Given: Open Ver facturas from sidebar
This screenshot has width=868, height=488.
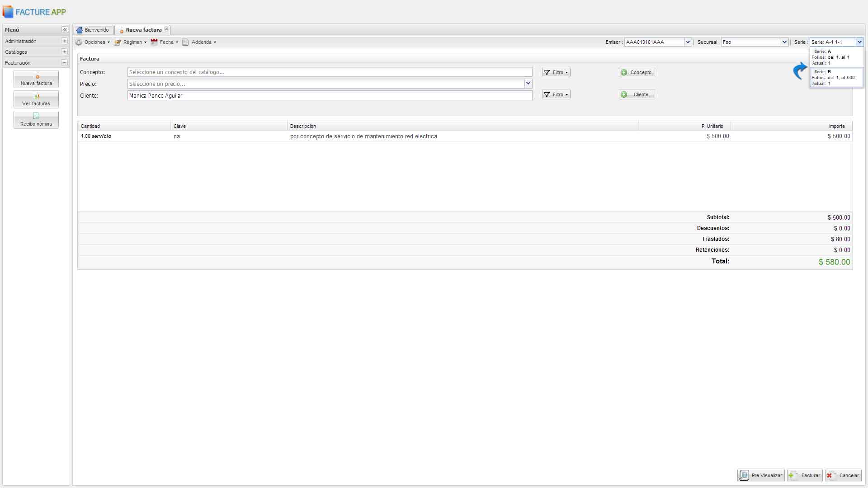Looking at the screenshot, I should 36,99.
